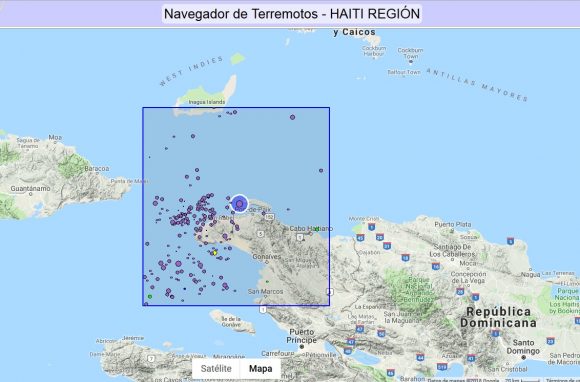The image size is (580, 382).
Task: Click the Guantánamo label on the map
Action: coord(30,189)
